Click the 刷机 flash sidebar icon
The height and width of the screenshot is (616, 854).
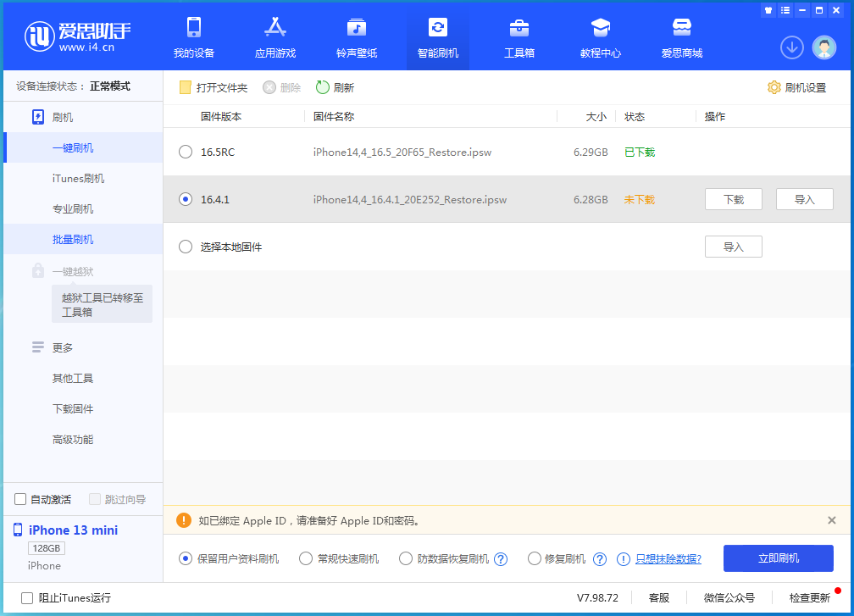38,117
